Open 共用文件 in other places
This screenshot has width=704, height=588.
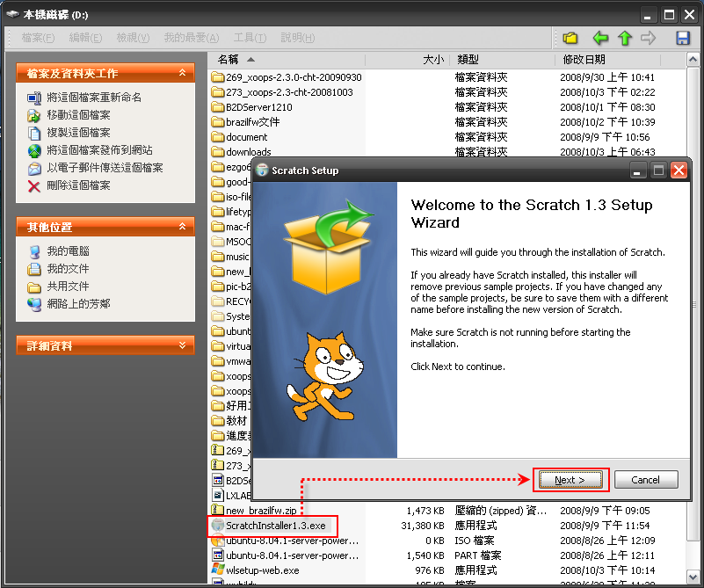pyautogui.click(x=68, y=286)
